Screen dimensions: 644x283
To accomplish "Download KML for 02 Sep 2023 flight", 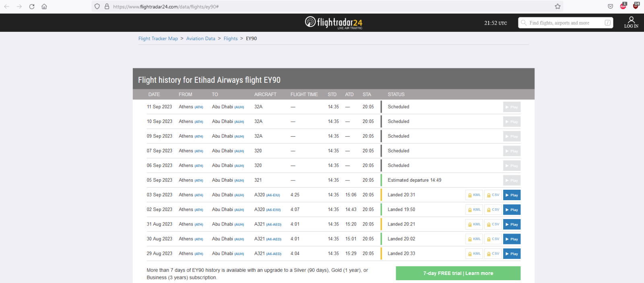I will (x=474, y=210).
